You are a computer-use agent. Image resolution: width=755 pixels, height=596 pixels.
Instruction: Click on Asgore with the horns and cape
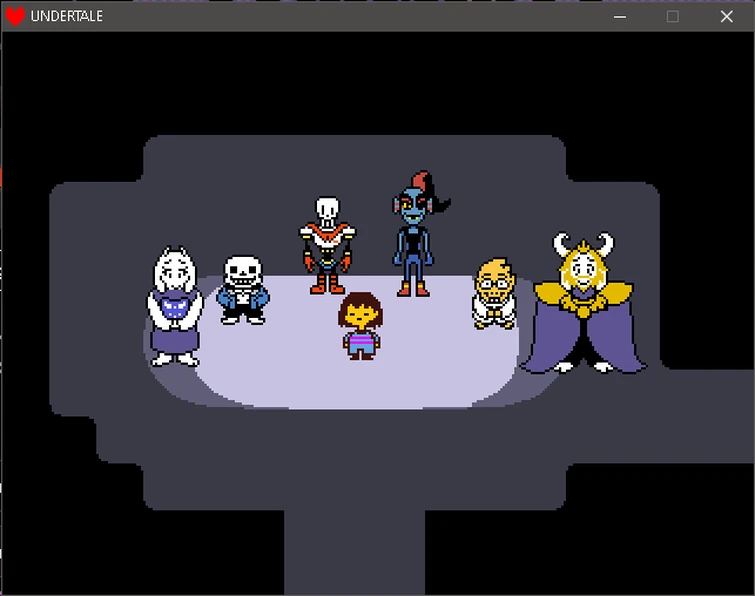coord(583,303)
